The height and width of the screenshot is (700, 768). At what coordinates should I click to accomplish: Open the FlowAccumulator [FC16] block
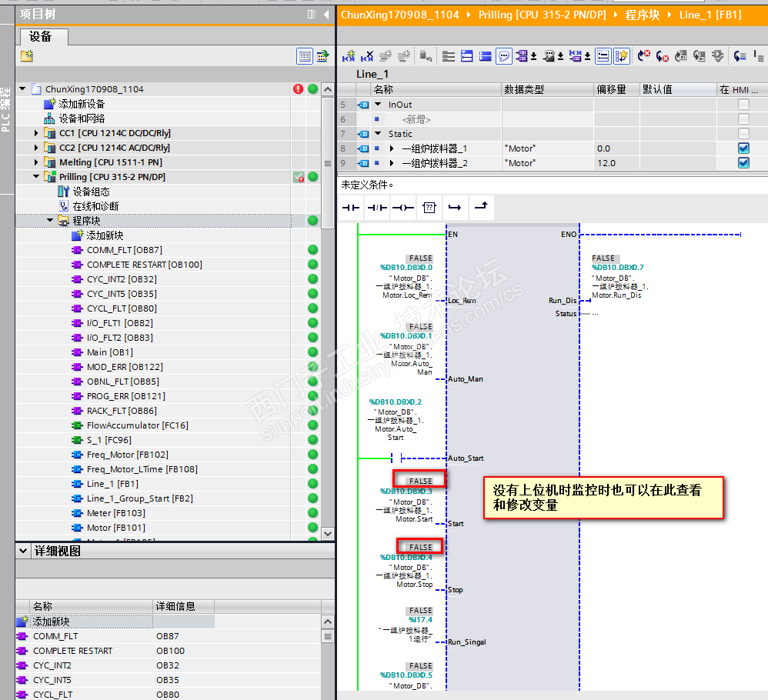(138, 425)
